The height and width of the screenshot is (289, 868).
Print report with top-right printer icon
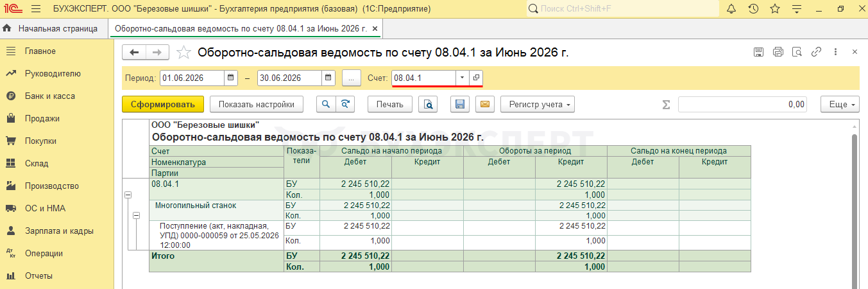(778, 52)
